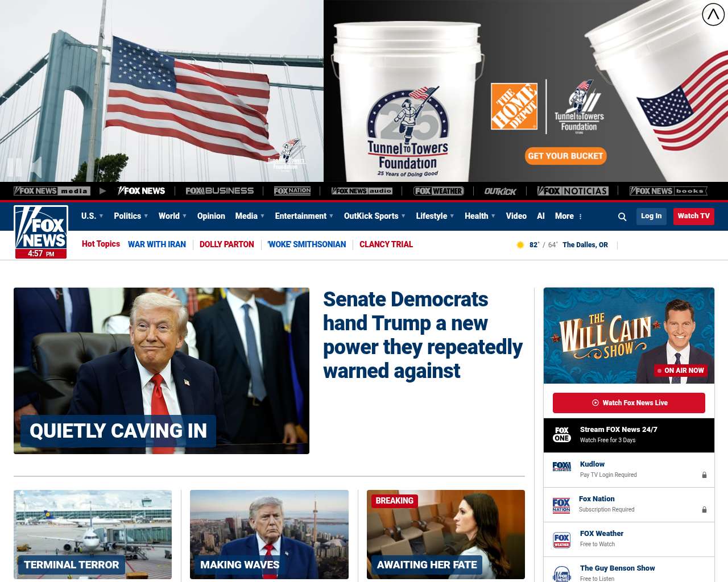
Task: Click the Log In button
Action: click(651, 216)
